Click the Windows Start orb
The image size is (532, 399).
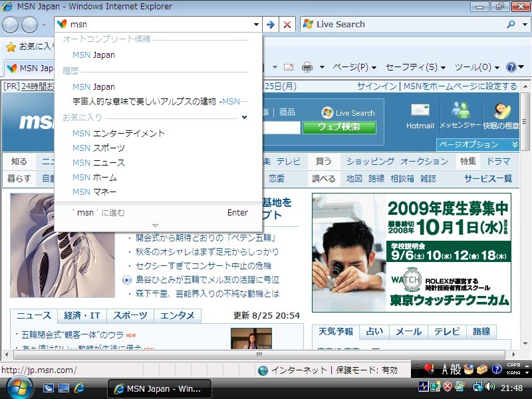click(19, 388)
